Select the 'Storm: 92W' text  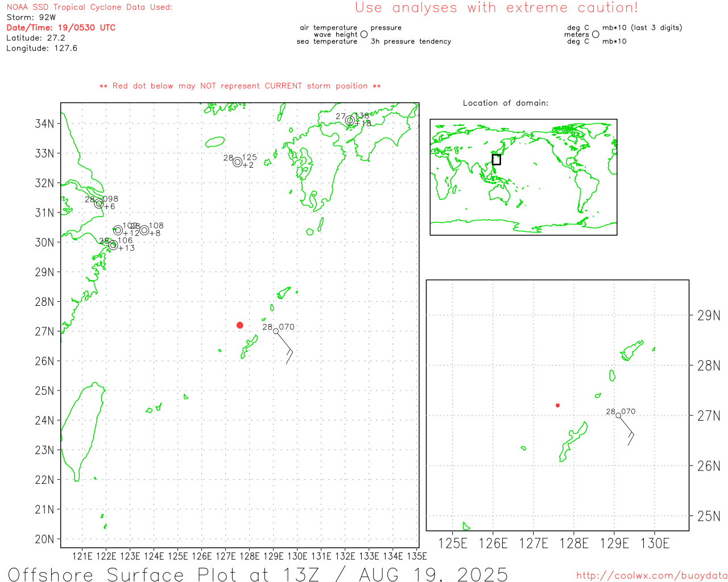[31, 18]
